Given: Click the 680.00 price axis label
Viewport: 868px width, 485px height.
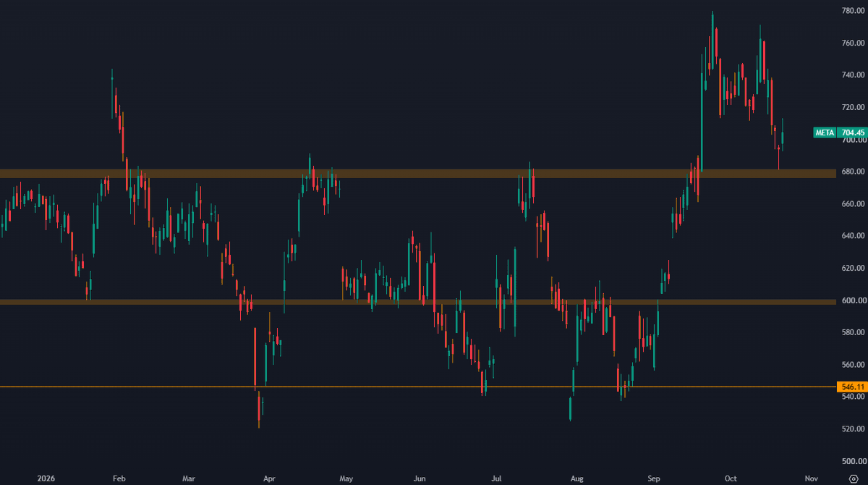Looking at the screenshot, I should 854,172.
